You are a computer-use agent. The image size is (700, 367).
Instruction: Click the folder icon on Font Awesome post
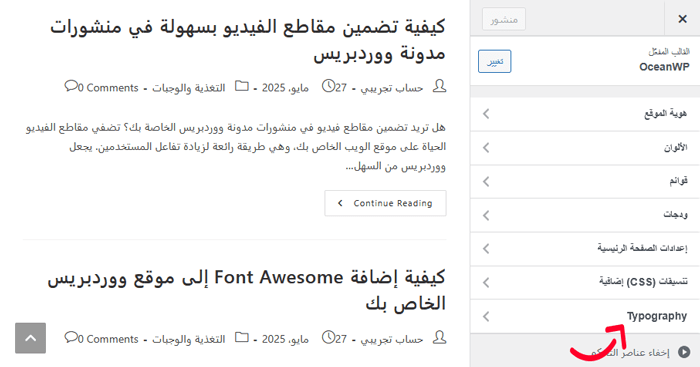click(242, 337)
